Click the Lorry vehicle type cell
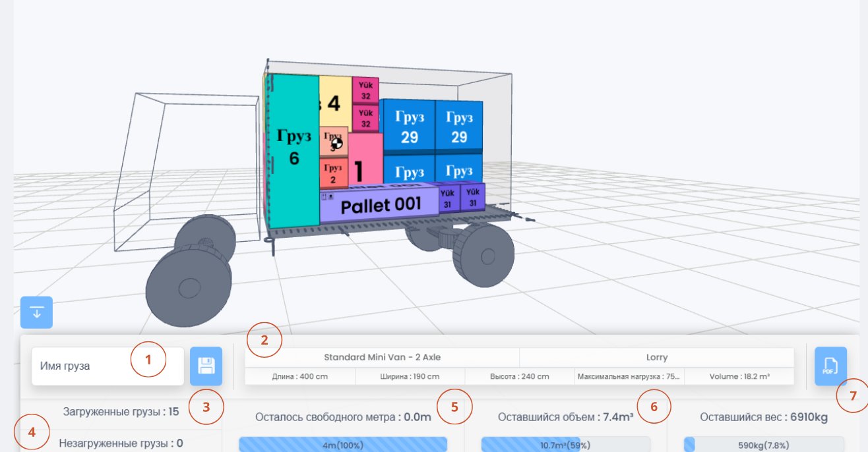 point(656,358)
